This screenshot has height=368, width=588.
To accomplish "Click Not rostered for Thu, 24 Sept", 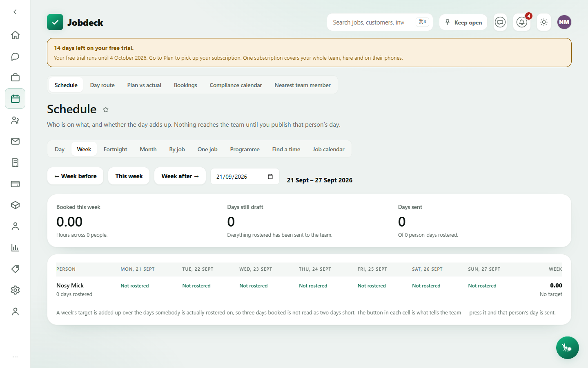I will coord(313,286).
